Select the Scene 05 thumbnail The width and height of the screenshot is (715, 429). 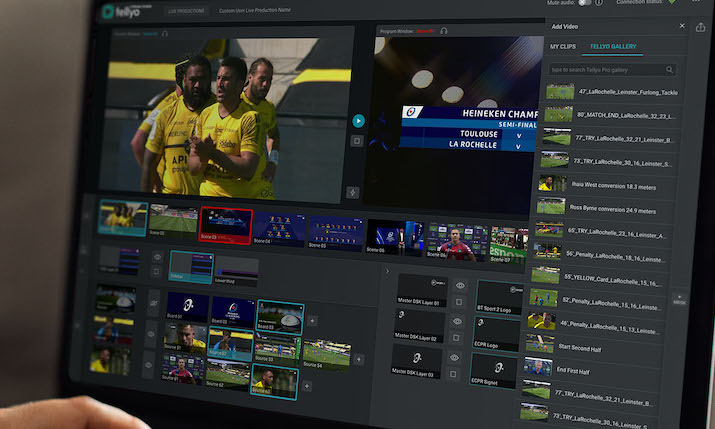tap(336, 233)
